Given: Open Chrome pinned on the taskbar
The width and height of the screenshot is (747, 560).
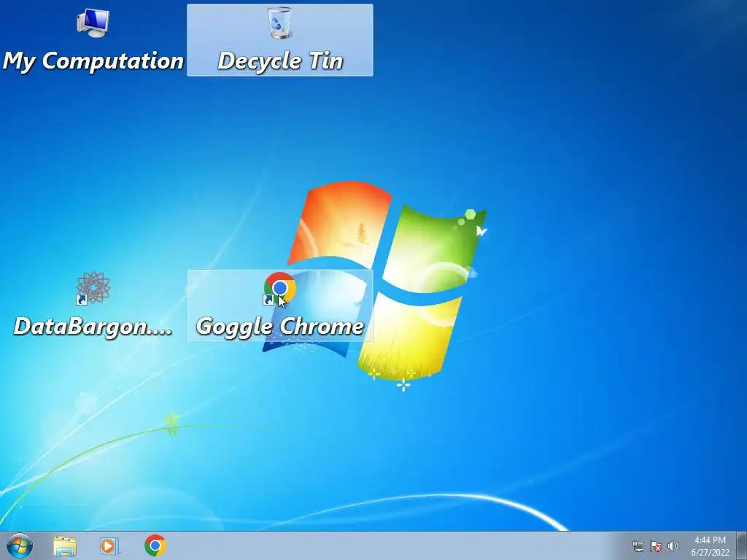Looking at the screenshot, I should point(155,545).
